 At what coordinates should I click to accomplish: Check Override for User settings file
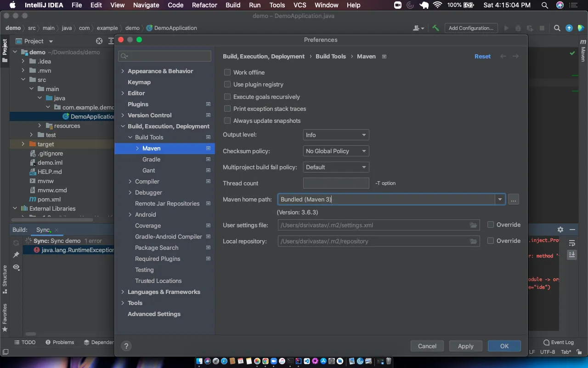click(491, 224)
